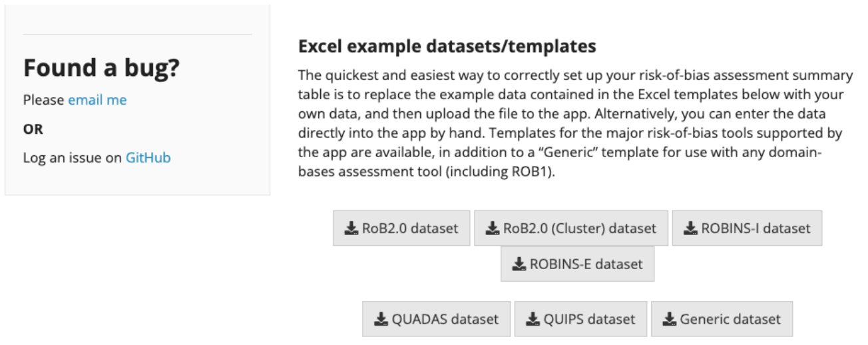Click the 'Excel example datasets/templates' heading
The width and height of the screenshot is (868, 345).
click(447, 47)
